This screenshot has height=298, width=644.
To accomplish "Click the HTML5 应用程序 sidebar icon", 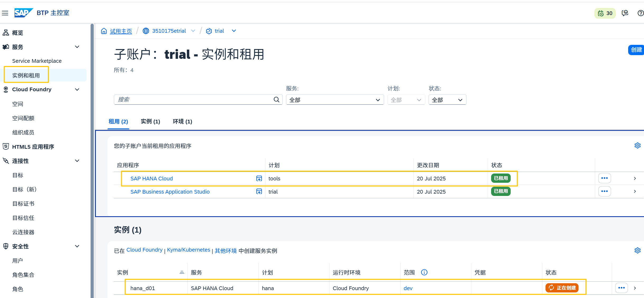I will [6, 147].
